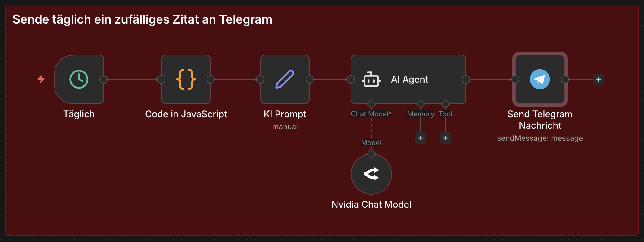Click the Tool connector diamond on AI Agent
This screenshot has height=242, width=644.
tap(445, 104)
